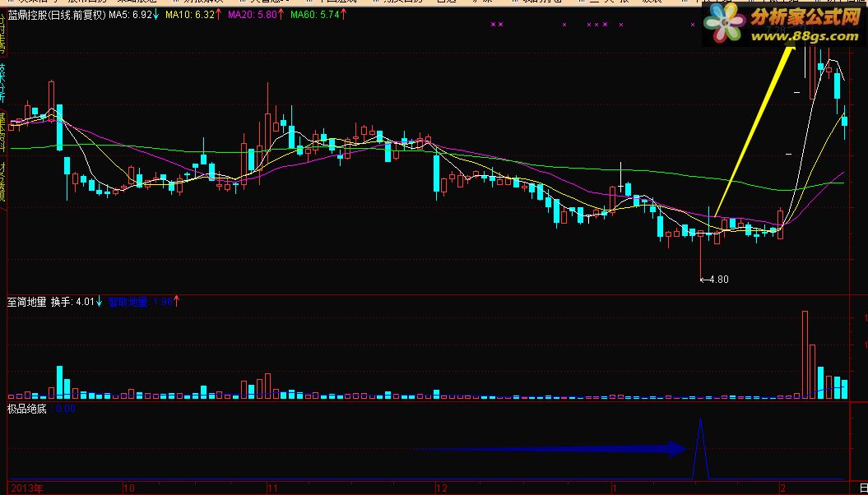
Task: Click the MA5: 6.92 indicator label
Action: point(132,15)
